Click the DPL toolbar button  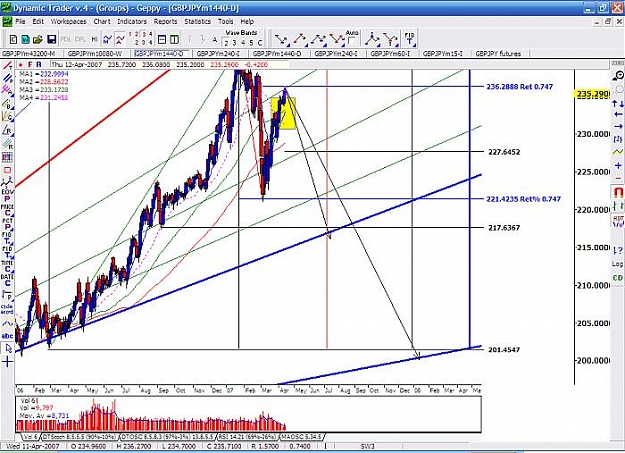coord(81,39)
